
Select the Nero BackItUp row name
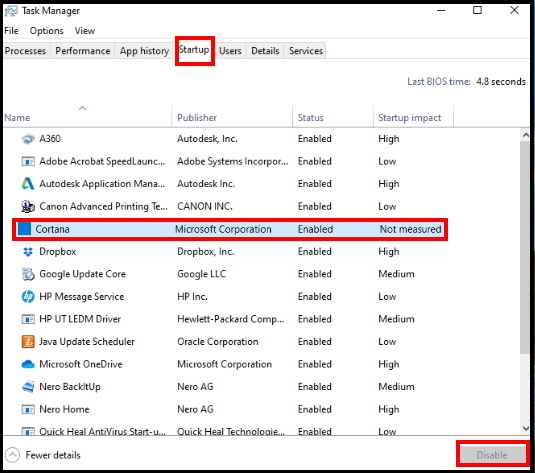[x=70, y=387]
